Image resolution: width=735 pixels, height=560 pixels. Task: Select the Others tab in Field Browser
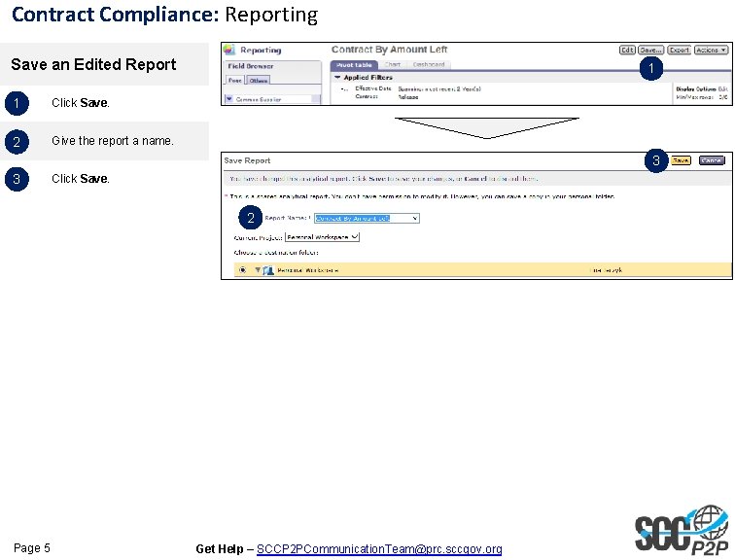pos(259,81)
